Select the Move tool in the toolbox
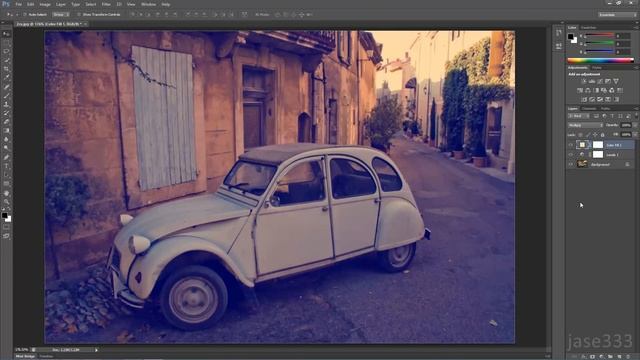Viewport: 640px width, 360px height. tap(6, 34)
